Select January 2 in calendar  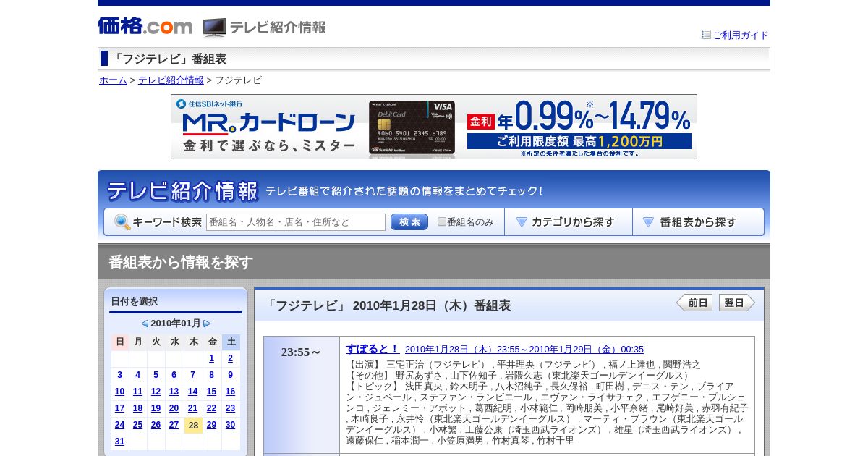pyautogui.click(x=230, y=358)
